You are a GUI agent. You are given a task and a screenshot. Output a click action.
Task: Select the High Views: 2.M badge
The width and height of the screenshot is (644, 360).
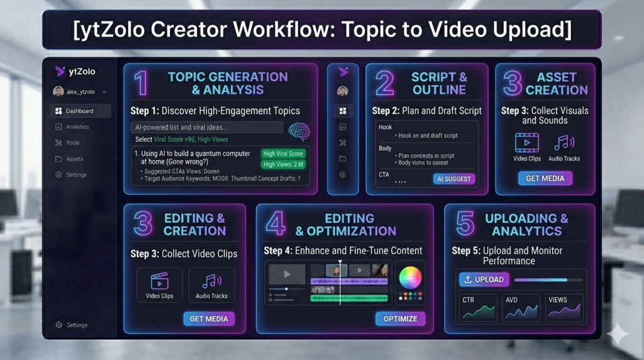(283, 164)
